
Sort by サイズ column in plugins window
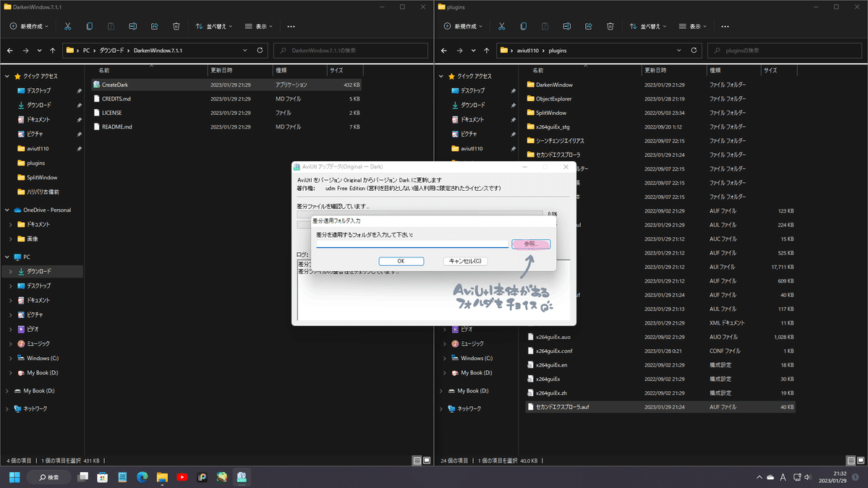click(778, 70)
